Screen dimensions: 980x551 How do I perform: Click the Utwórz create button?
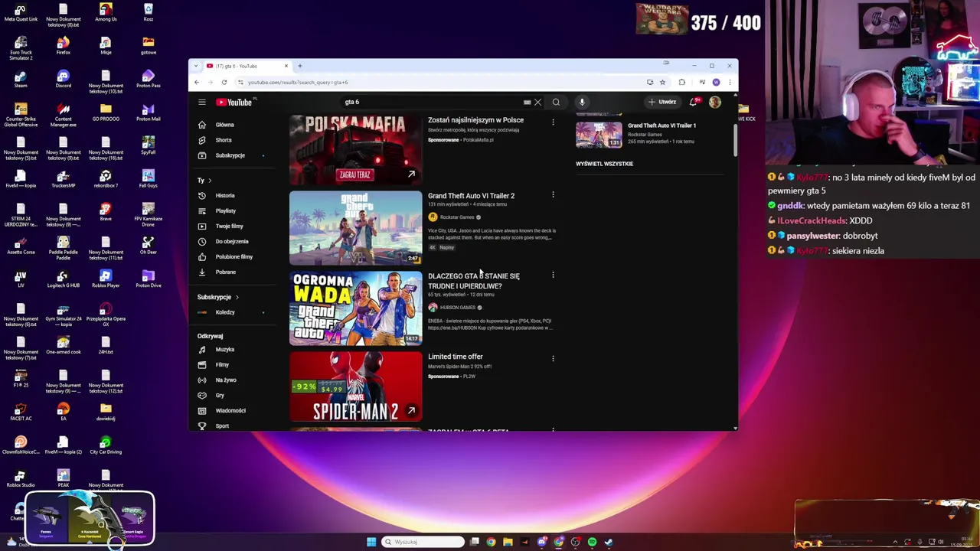coord(662,102)
